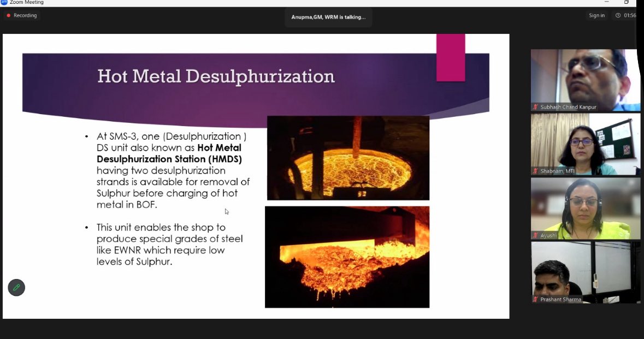The image size is (644, 339).
Task: Click muted mic icon on Ayushi
Action: pos(535,236)
